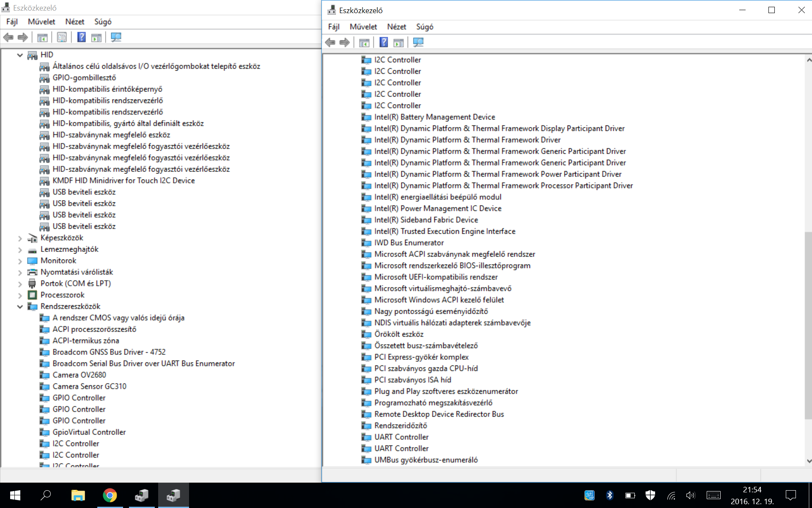Click Bluetooth tray icon
812x508 pixels.
pyautogui.click(x=609, y=495)
